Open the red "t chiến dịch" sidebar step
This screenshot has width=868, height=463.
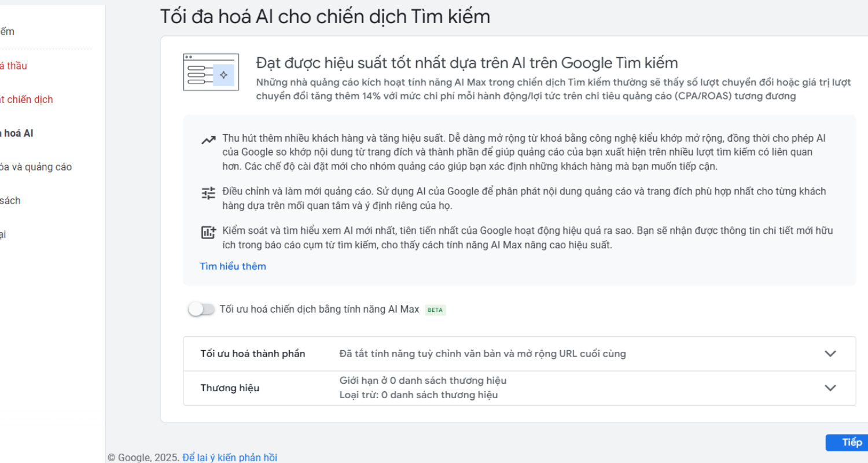point(26,99)
